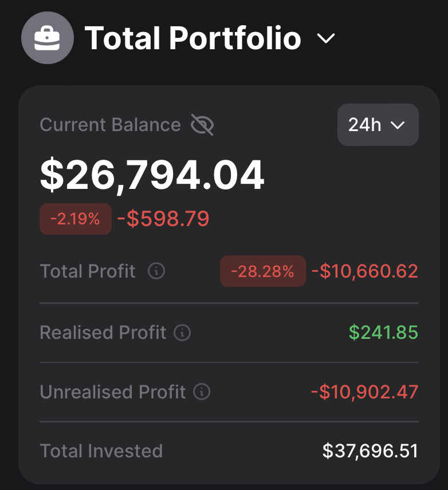Click the $241.85 realised profit value
The image size is (448, 490).
(383, 333)
